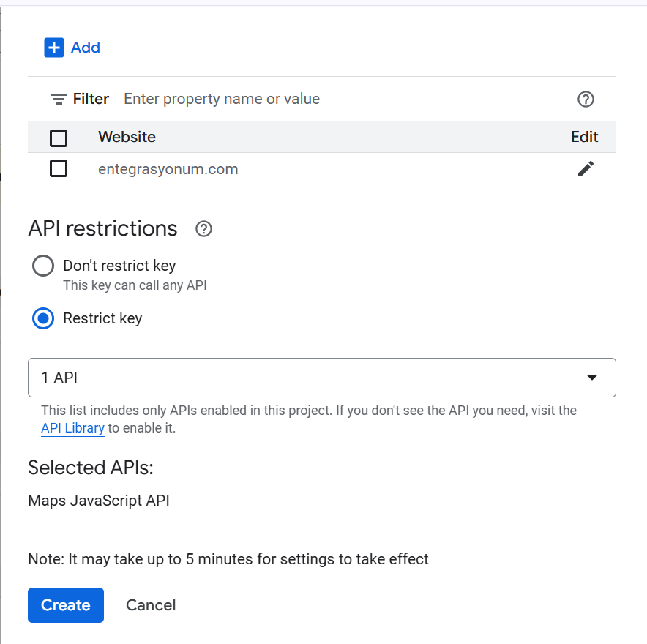
Task: Open the 1 API dropdown field
Action: pyautogui.click(x=307, y=378)
